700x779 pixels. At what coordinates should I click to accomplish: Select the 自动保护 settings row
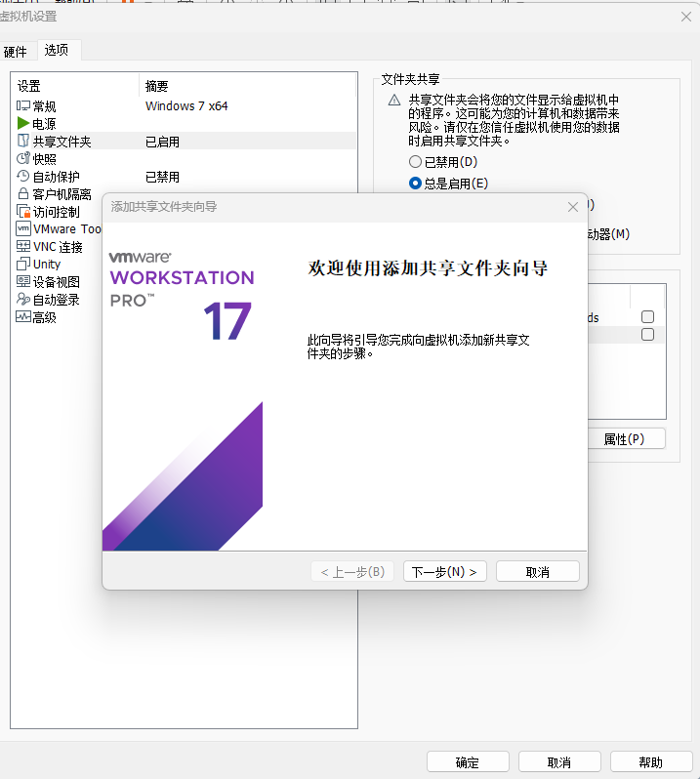click(x=184, y=177)
